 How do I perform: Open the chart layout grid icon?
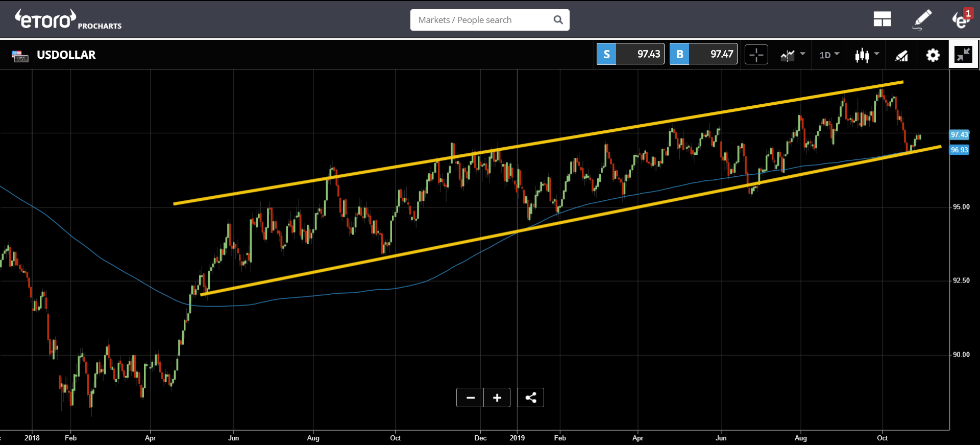pyautogui.click(x=882, y=19)
